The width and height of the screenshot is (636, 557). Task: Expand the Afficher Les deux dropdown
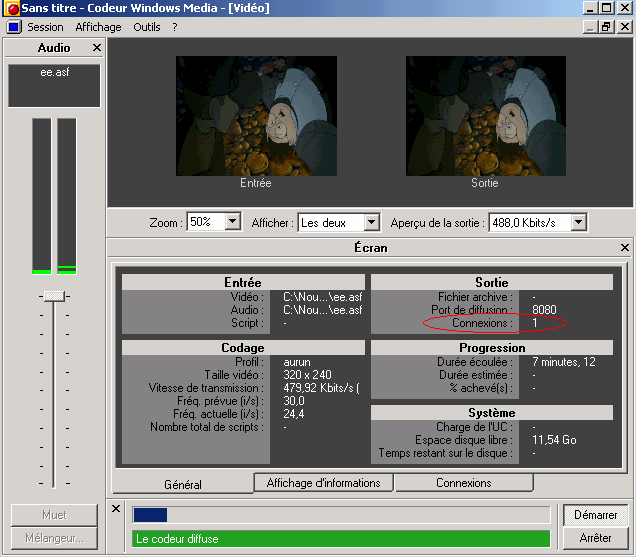point(371,222)
